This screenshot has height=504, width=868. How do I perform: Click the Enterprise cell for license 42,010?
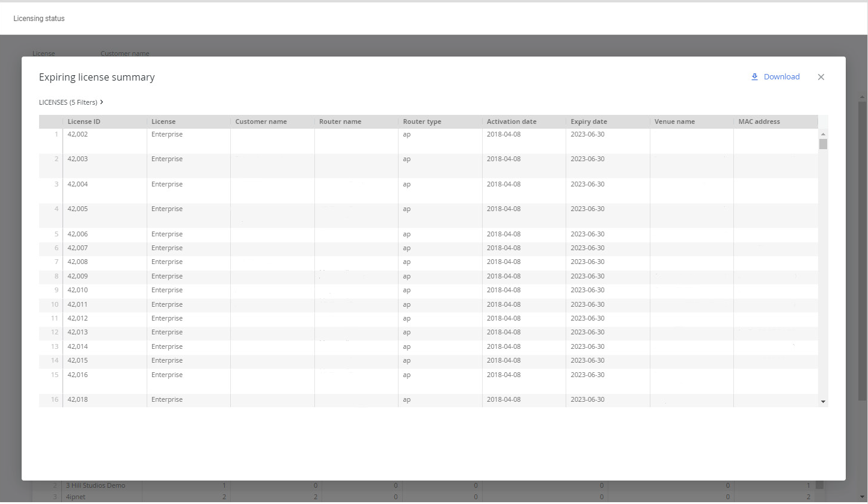point(167,290)
